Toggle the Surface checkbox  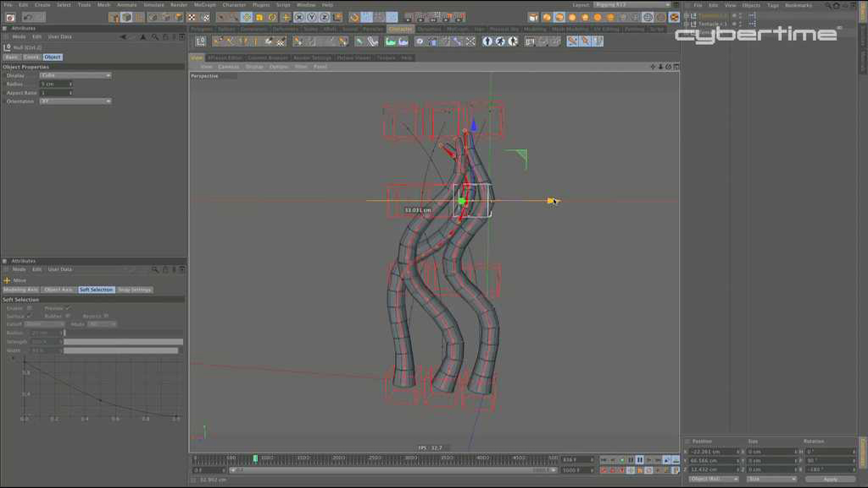[x=29, y=316]
